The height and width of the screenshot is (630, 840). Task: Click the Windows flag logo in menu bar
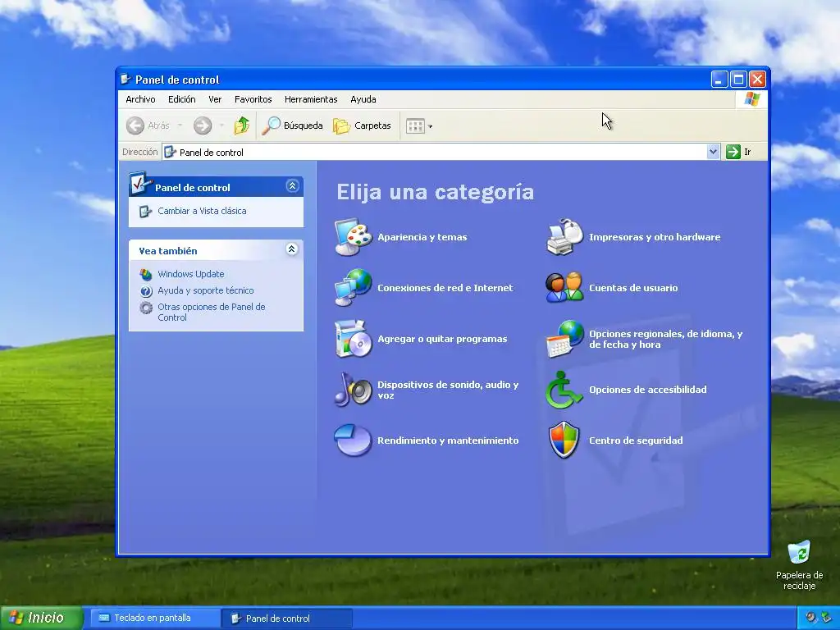pos(751,99)
